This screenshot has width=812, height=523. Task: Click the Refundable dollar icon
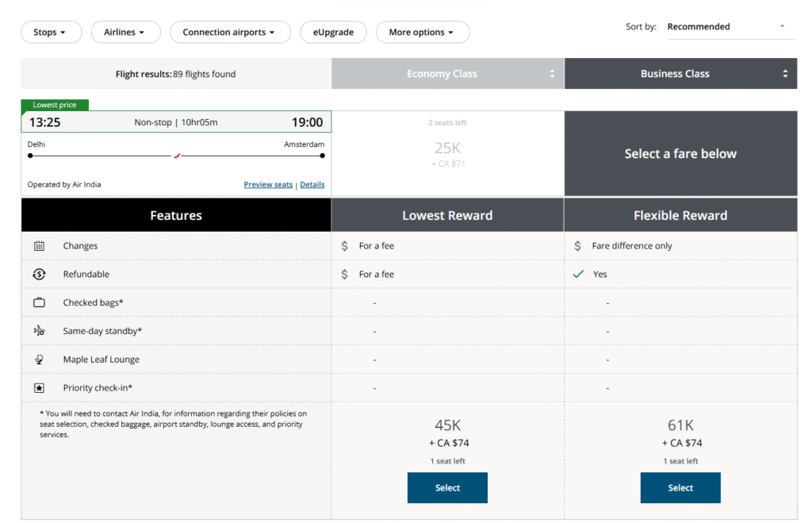click(x=39, y=275)
